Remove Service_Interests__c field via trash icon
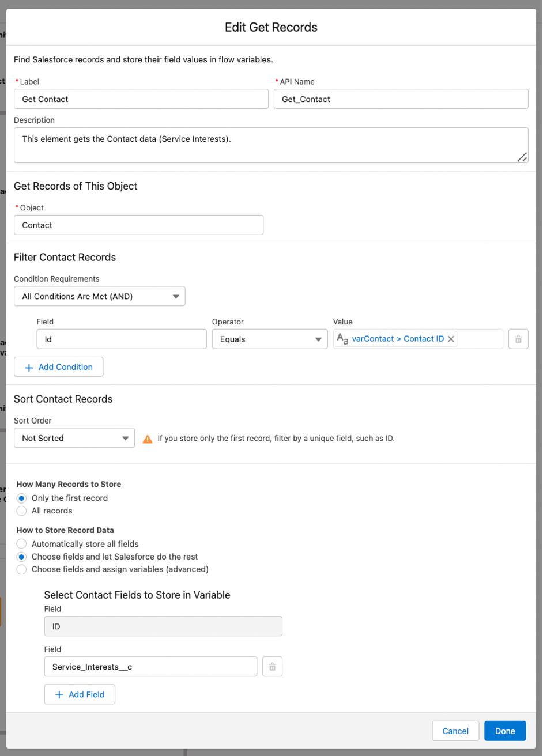This screenshot has width=543, height=756. (x=272, y=666)
